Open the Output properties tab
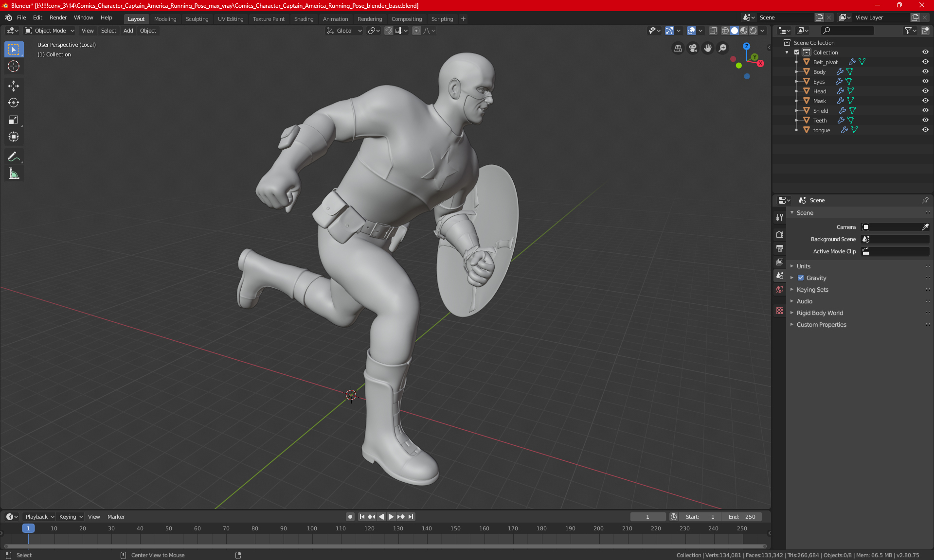The height and width of the screenshot is (560, 934). click(x=780, y=248)
